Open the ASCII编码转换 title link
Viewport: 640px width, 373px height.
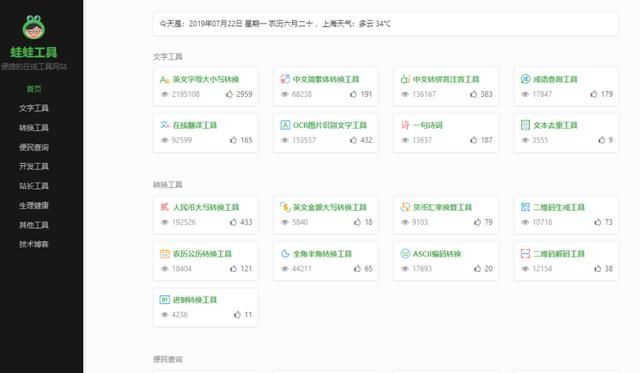(437, 254)
